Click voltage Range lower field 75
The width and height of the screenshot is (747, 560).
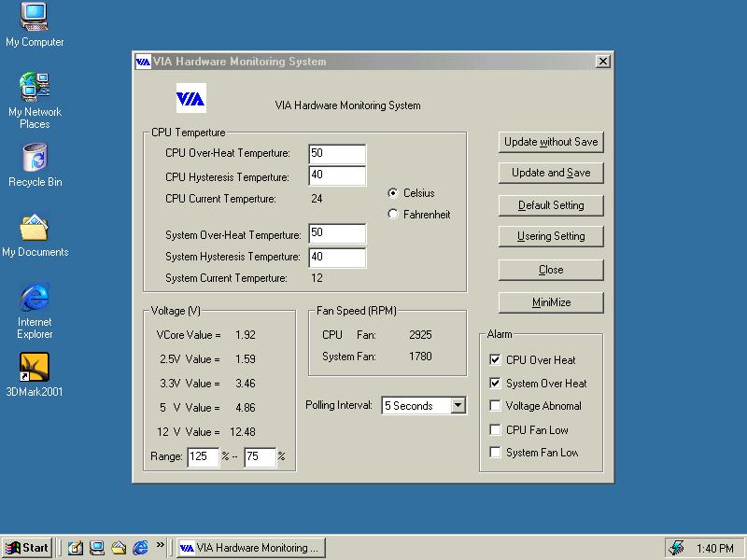tap(261, 456)
